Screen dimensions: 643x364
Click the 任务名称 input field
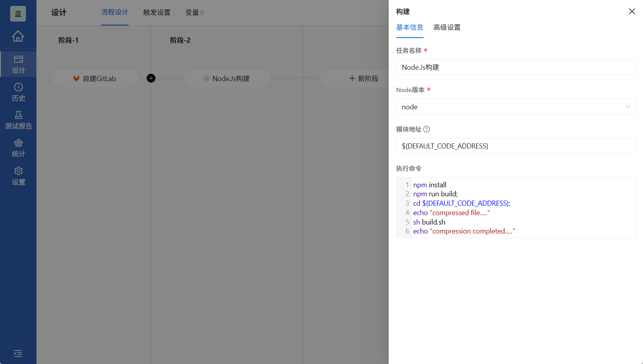tap(516, 67)
